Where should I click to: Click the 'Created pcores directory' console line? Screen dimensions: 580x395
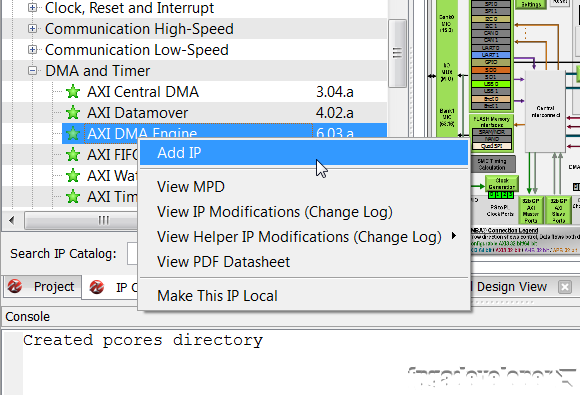click(x=143, y=340)
